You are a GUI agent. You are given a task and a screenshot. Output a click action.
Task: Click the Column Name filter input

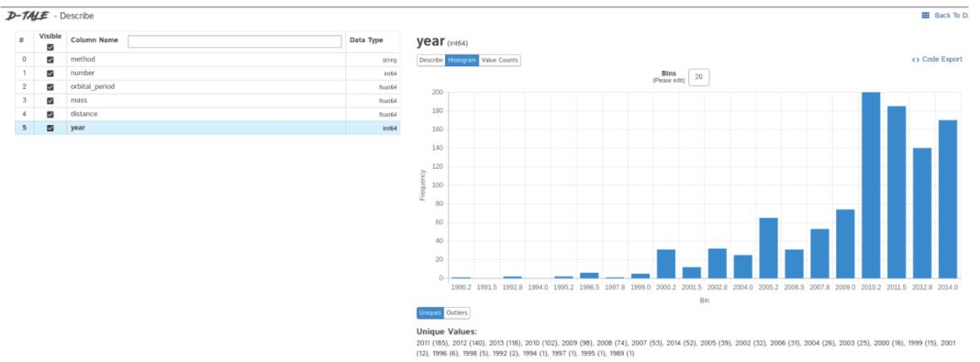point(235,41)
